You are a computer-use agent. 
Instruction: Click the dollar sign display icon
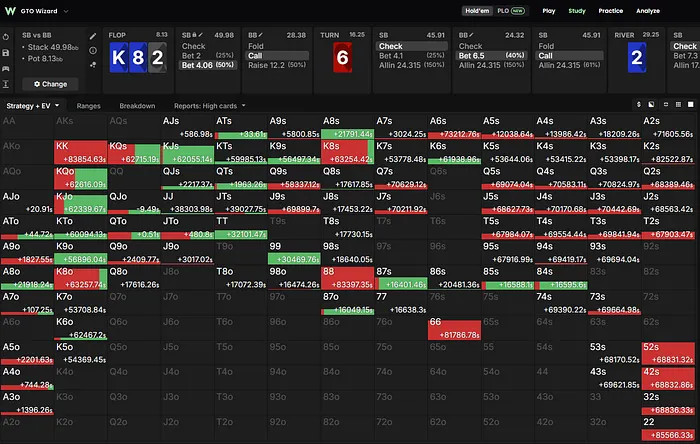(639, 104)
